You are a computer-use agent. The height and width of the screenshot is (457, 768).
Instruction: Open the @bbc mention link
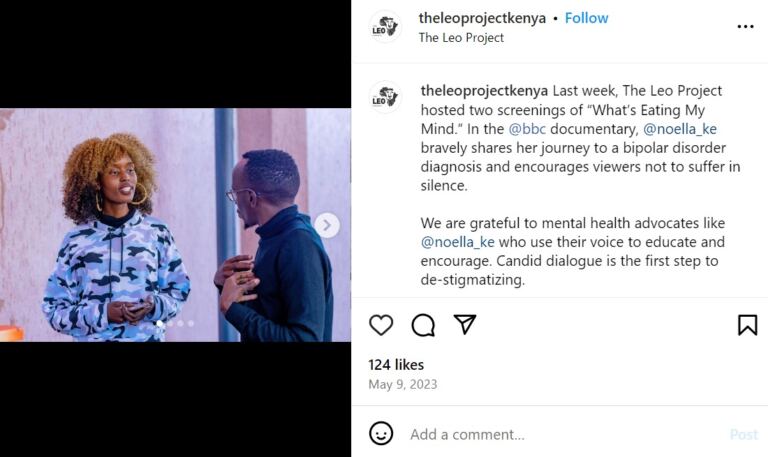click(x=529, y=129)
